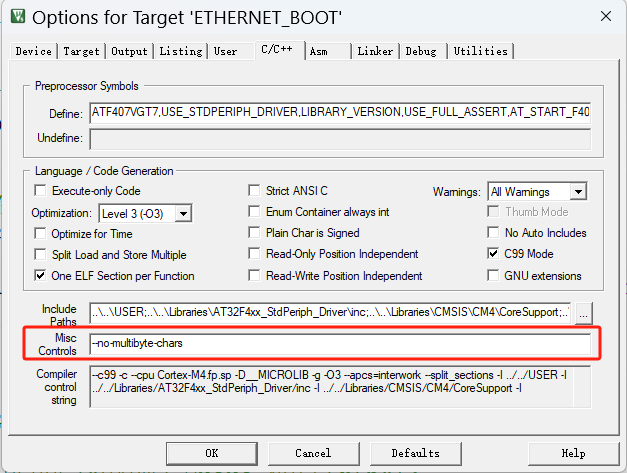The image size is (627, 473).
Task: Open the Optimization level dropdown
Action: tap(184, 214)
